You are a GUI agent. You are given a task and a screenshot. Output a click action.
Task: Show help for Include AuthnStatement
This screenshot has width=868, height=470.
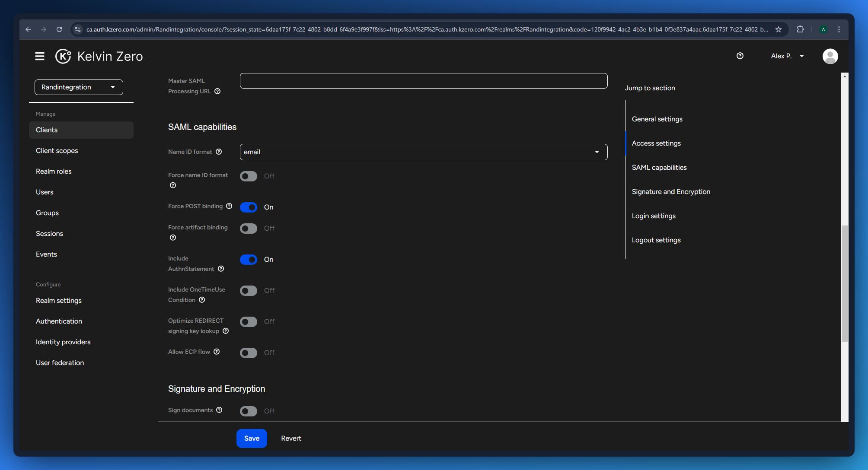pyautogui.click(x=221, y=269)
